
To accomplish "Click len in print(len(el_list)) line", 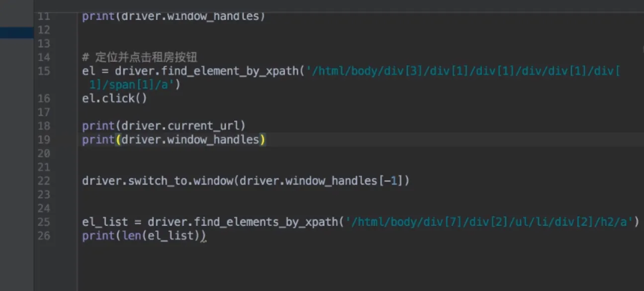I will coord(130,236).
